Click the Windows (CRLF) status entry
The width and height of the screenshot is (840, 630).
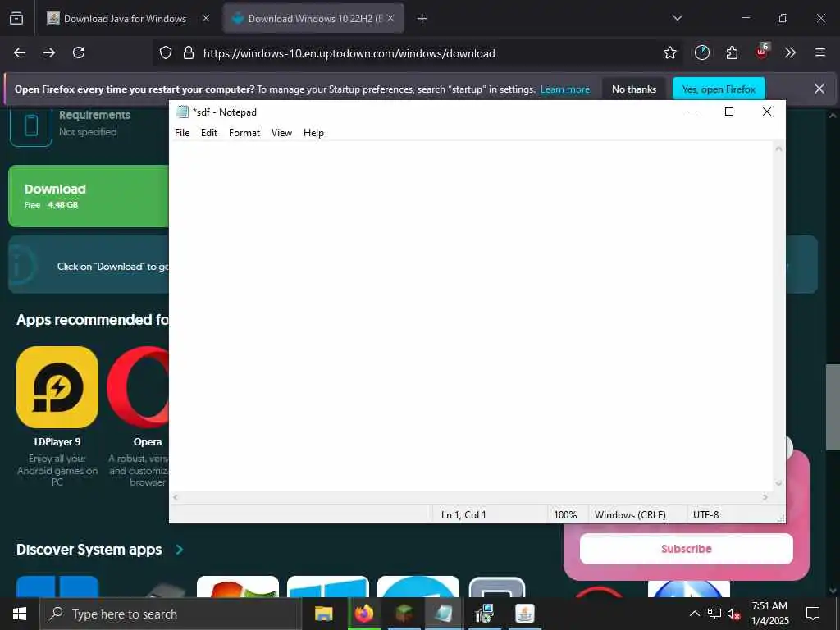click(x=630, y=515)
